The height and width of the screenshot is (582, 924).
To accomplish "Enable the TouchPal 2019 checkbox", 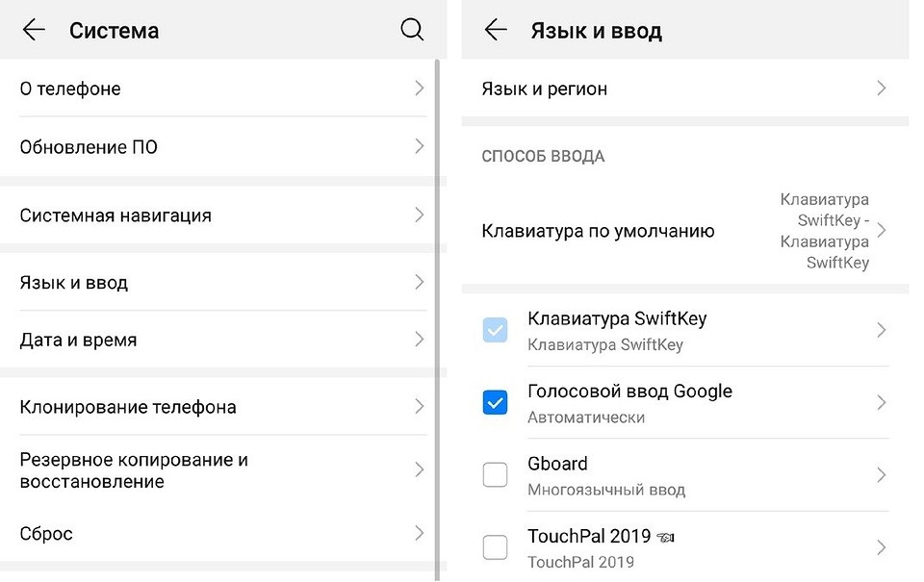I will pos(495,547).
